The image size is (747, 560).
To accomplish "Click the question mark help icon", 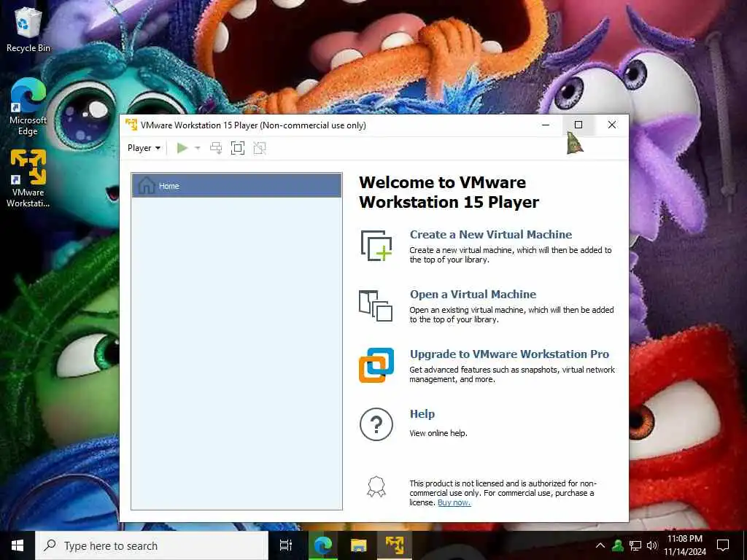I will pos(376,424).
